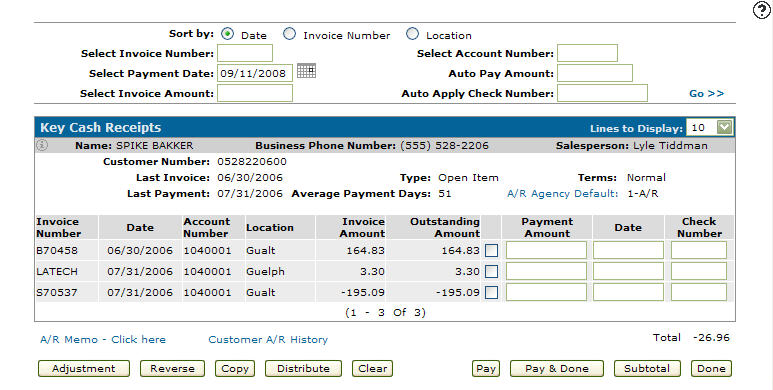773x390 pixels.
Task: Check the box for invoice S70537
Action: tap(492, 293)
